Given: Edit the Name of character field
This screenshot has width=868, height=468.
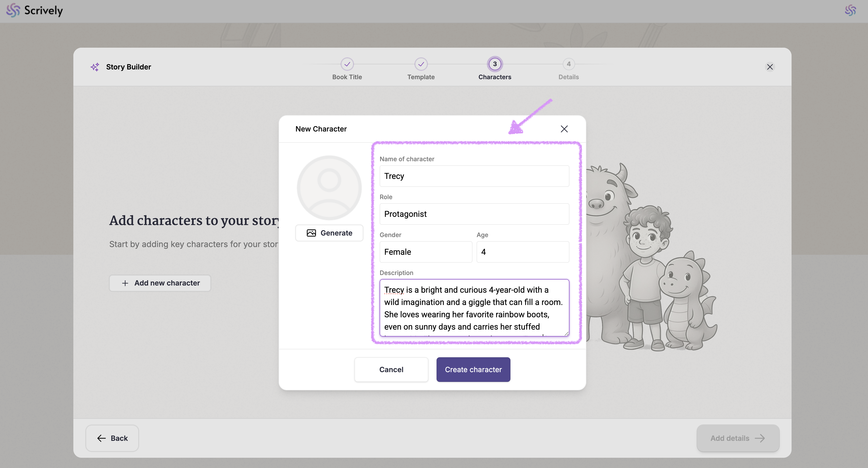Looking at the screenshot, I should (x=474, y=176).
